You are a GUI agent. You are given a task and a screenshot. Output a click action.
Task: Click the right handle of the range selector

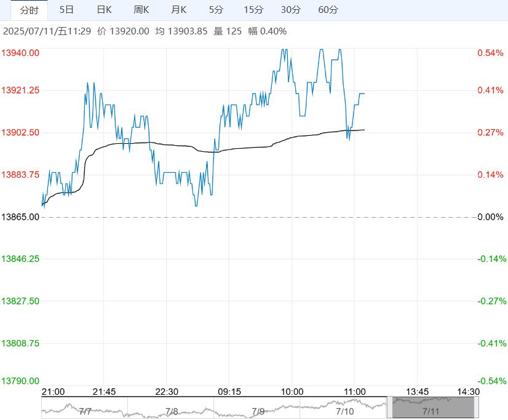pos(476,408)
